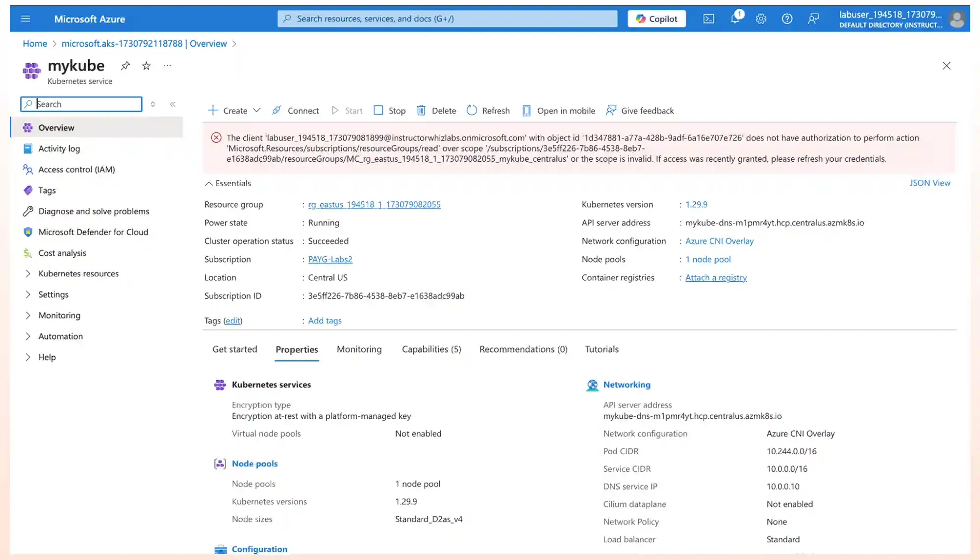Focus the global search resources box
The height and width of the screenshot is (560, 980).
(x=447, y=19)
